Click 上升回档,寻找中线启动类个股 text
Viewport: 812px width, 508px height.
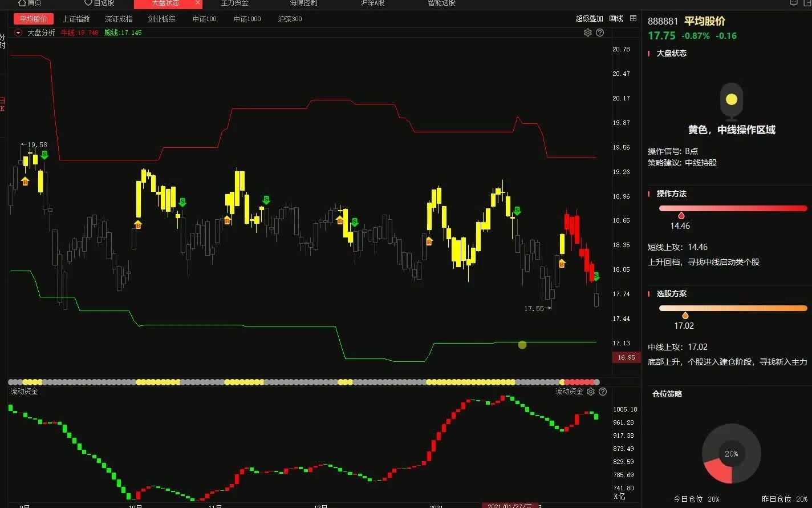coord(704,263)
